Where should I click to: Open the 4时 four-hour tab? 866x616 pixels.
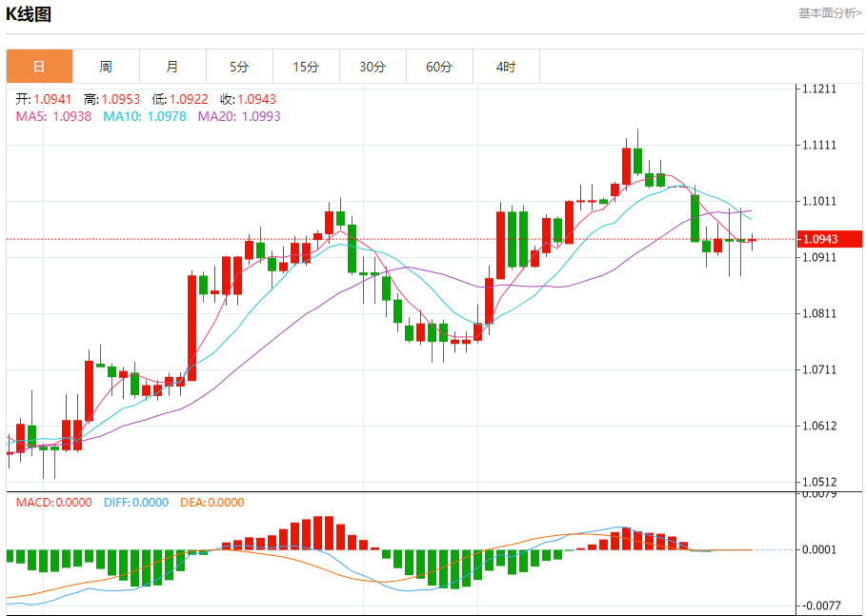pos(506,67)
